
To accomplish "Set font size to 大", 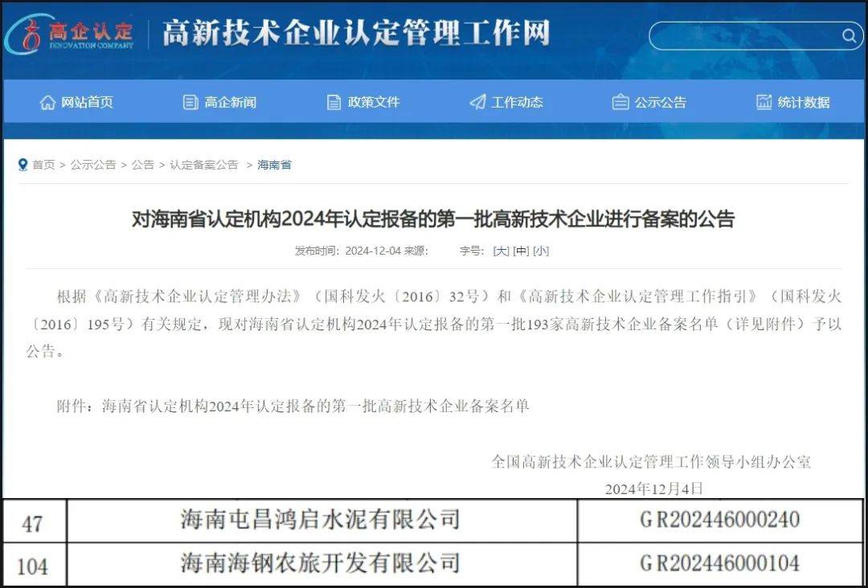I will pyautogui.click(x=501, y=251).
